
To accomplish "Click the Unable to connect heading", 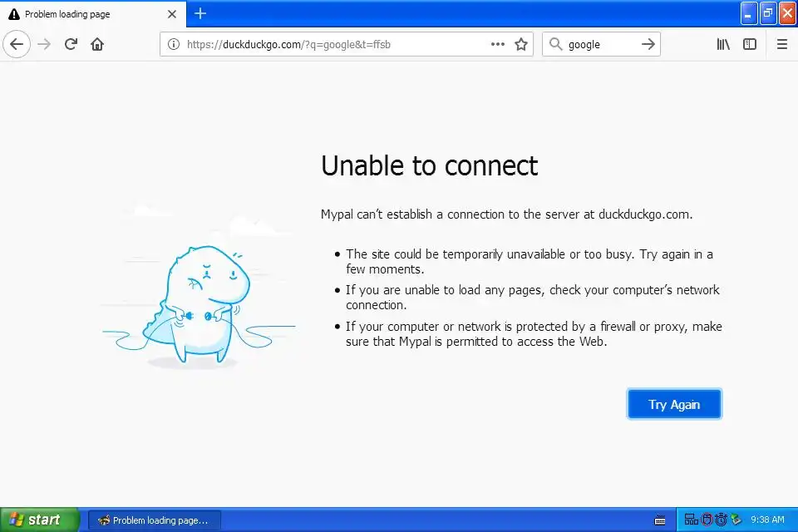I will click(x=429, y=165).
